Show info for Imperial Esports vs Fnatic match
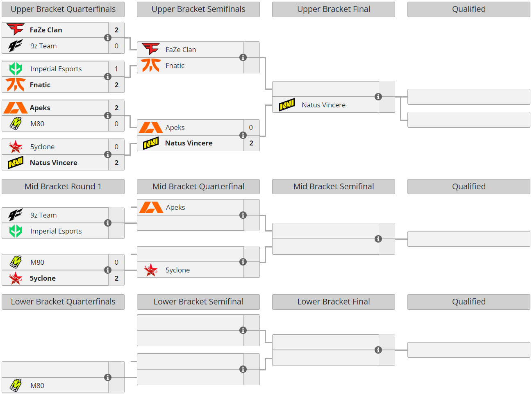This screenshot has width=532, height=395. tap(108, 77)
